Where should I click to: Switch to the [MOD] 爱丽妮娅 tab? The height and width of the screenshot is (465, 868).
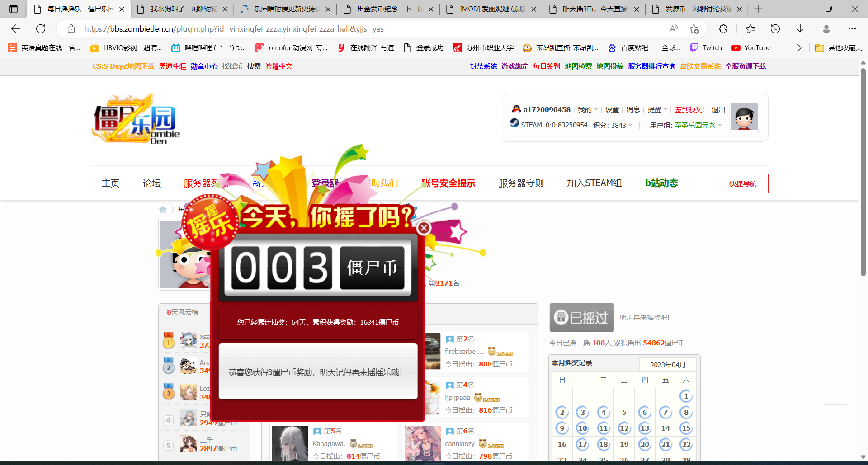click(x=491, y=9)
